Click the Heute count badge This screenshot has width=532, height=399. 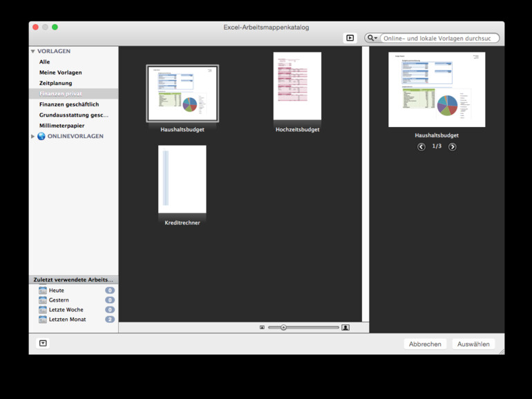click(110, 291)
